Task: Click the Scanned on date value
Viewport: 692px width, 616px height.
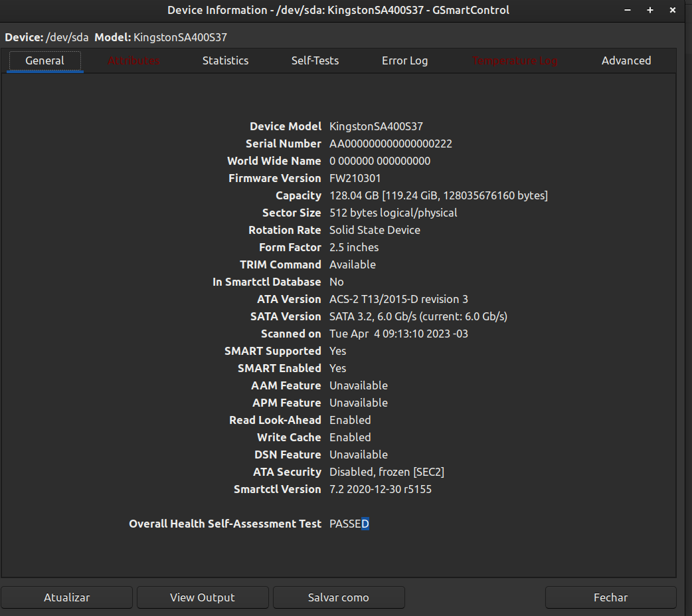Action: click(398, 334)
